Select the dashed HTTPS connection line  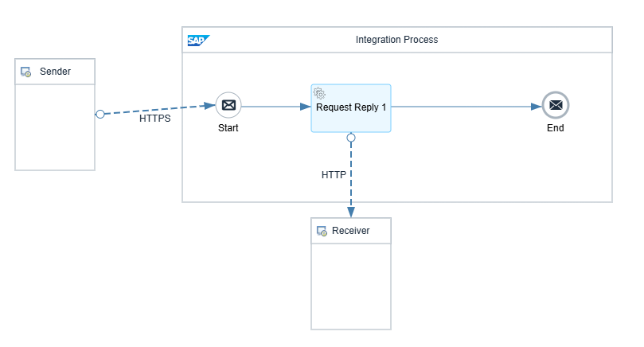click(x=158, y=110)
